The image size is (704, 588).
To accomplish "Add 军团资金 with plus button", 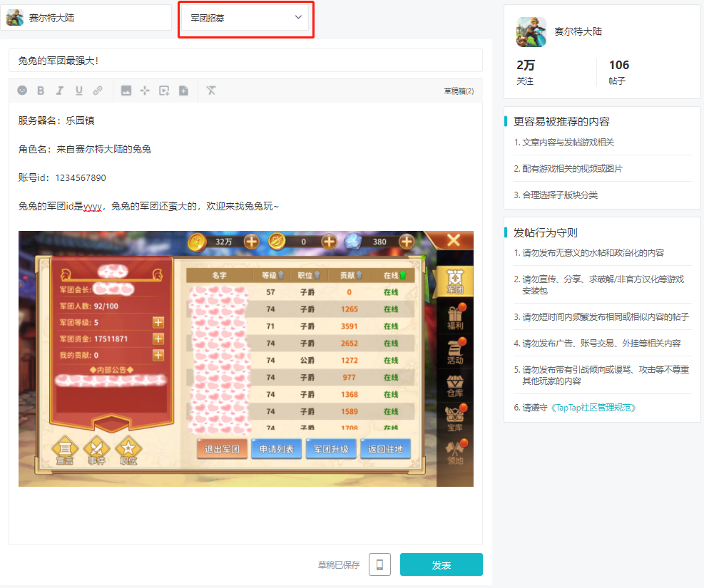I will [158, 339].
